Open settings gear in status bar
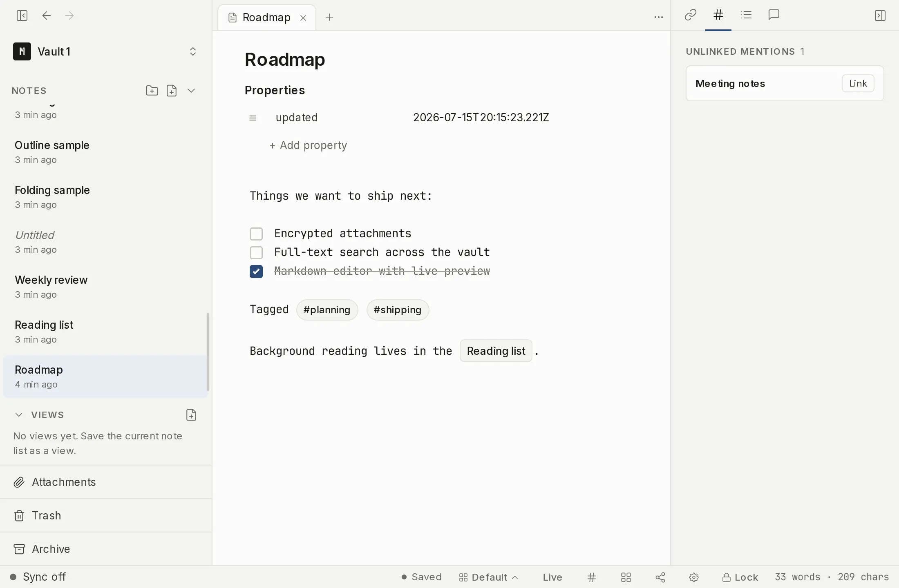 (694, 577)
